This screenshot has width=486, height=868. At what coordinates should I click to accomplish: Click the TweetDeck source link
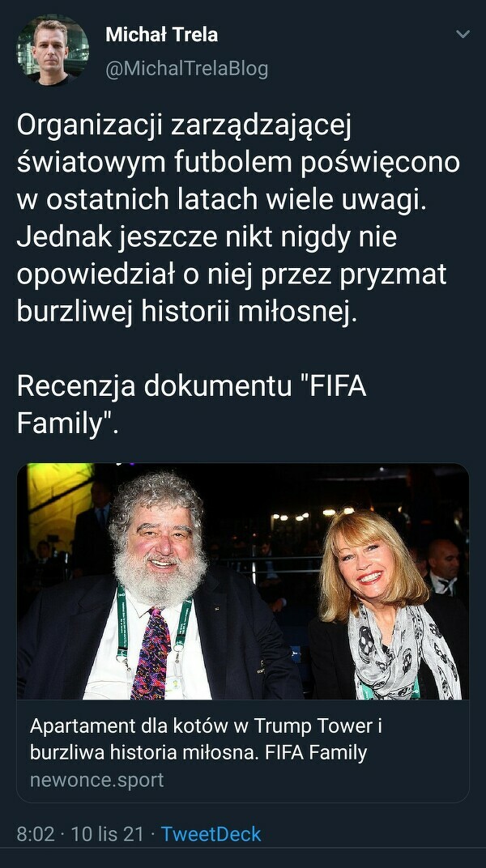[211, 834]
